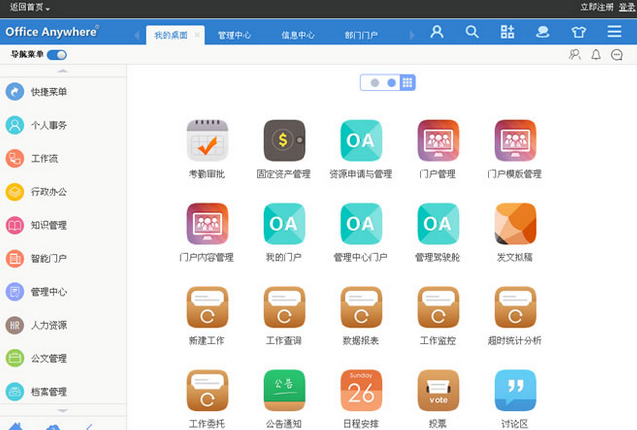The image size is (637, 430).
Task: Expand 人力资源 in the sidebar menu
Action: [x=50, y=325]
